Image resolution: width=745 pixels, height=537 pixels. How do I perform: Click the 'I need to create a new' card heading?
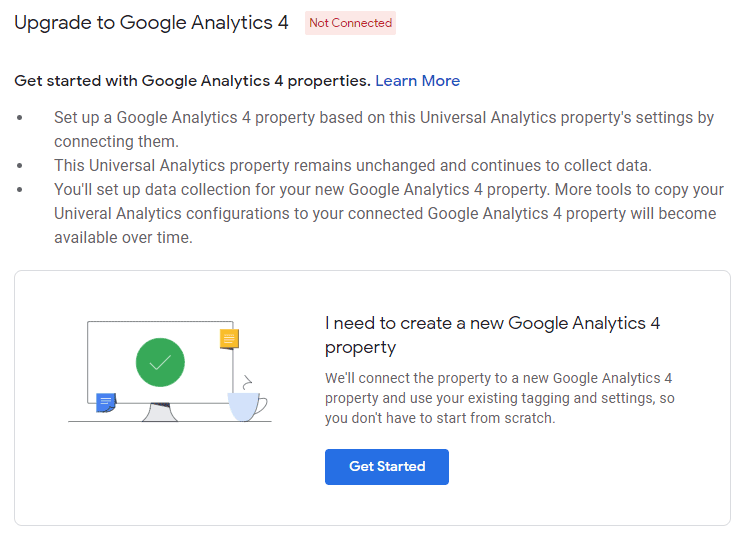492,335
